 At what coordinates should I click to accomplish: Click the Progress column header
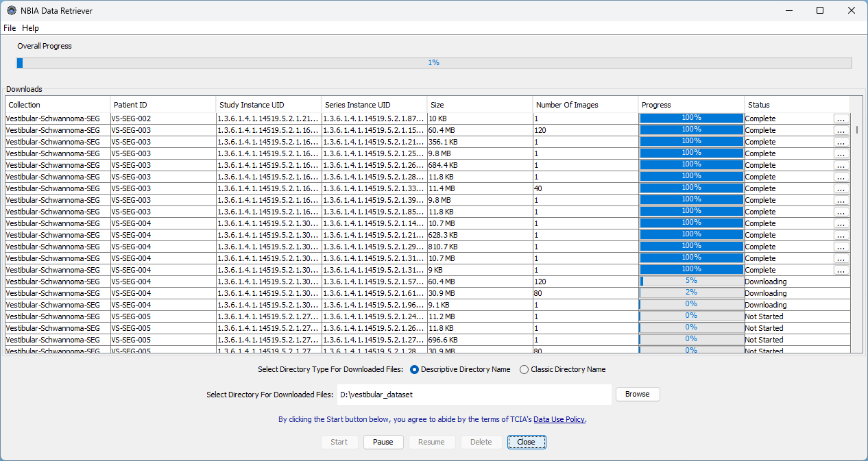click(x=691, y=105)
